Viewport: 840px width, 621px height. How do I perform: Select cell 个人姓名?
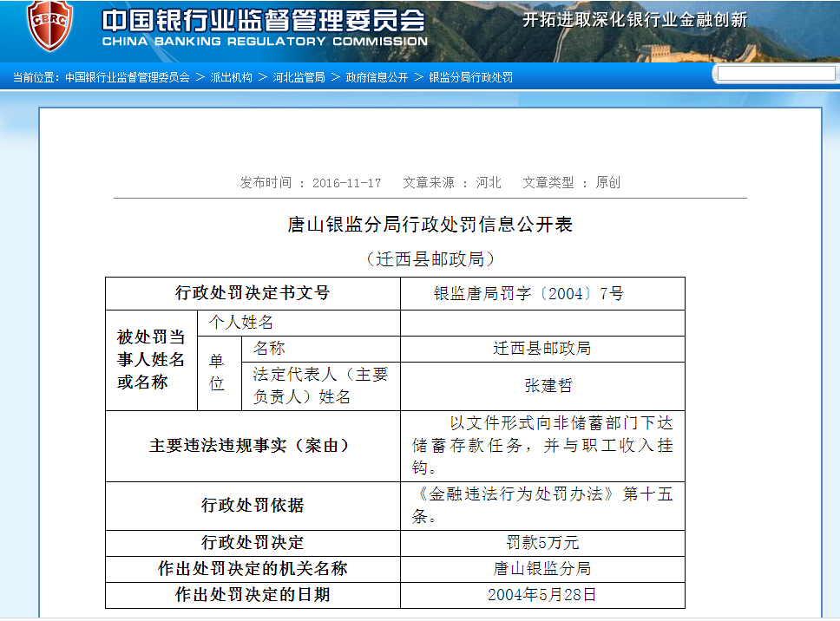(299, 323)
